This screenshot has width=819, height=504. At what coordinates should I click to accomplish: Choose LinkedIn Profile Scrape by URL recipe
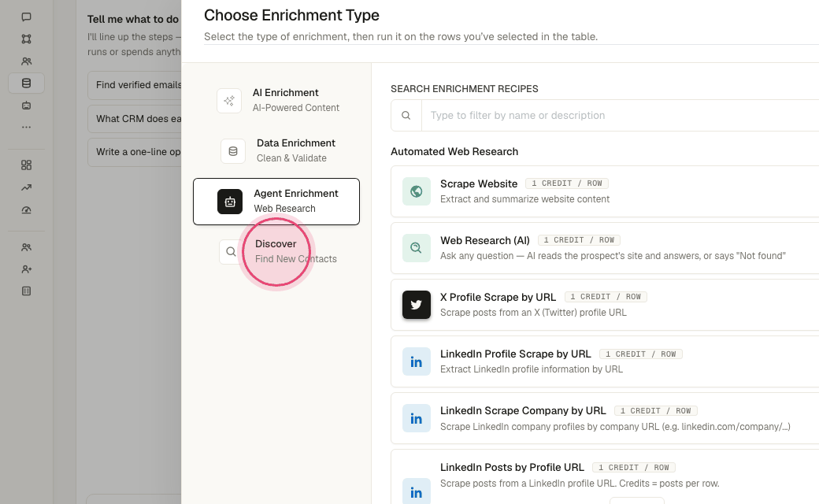[x=605, y=361]
